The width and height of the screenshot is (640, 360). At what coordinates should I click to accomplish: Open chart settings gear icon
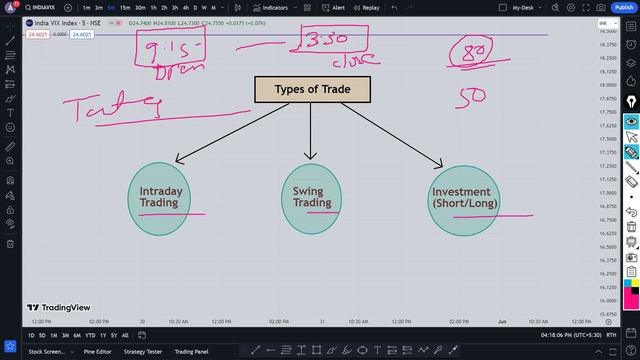pos(571,8)
